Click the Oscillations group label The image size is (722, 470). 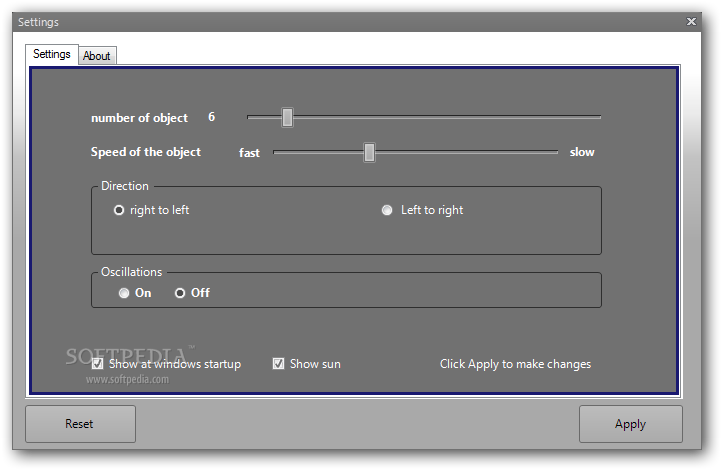pos(132,272)
